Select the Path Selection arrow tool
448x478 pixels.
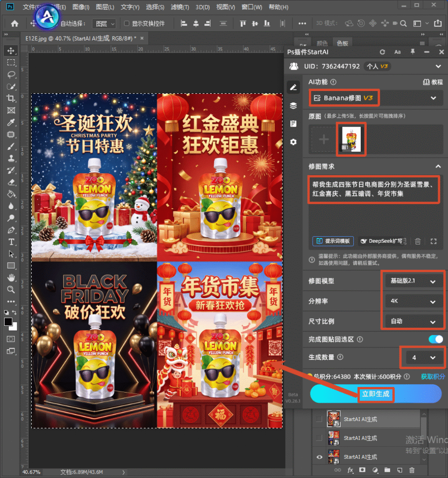tap(11, 254)
